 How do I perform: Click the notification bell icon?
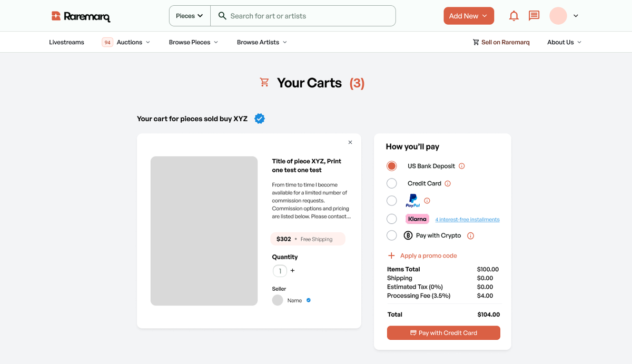pyautogui.click(x=513, y=16)
